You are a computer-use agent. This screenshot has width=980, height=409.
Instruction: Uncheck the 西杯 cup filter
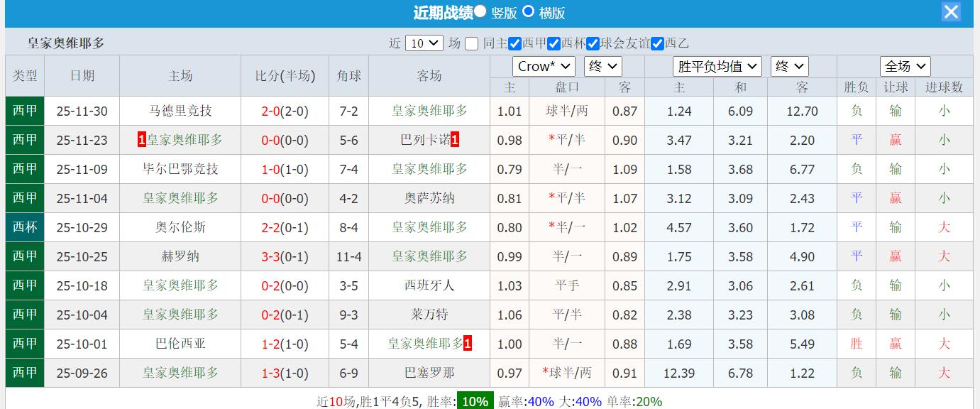[x=553, y=43]
